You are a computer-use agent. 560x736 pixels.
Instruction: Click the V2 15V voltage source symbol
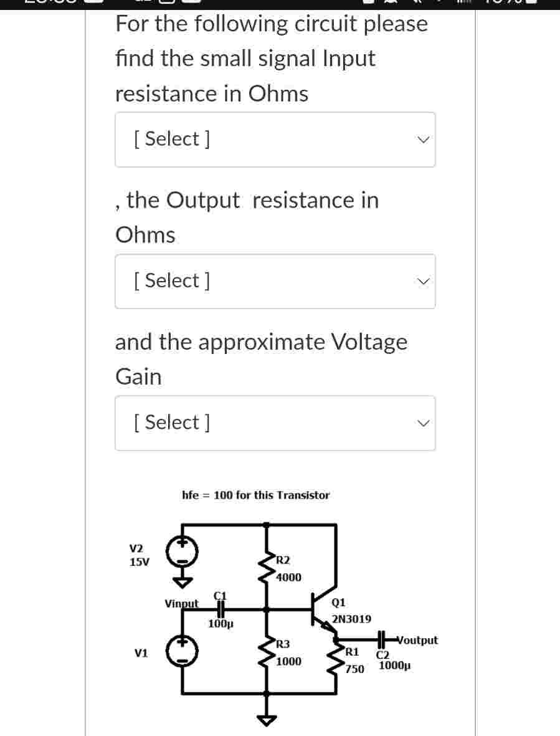tap(181, 551)
